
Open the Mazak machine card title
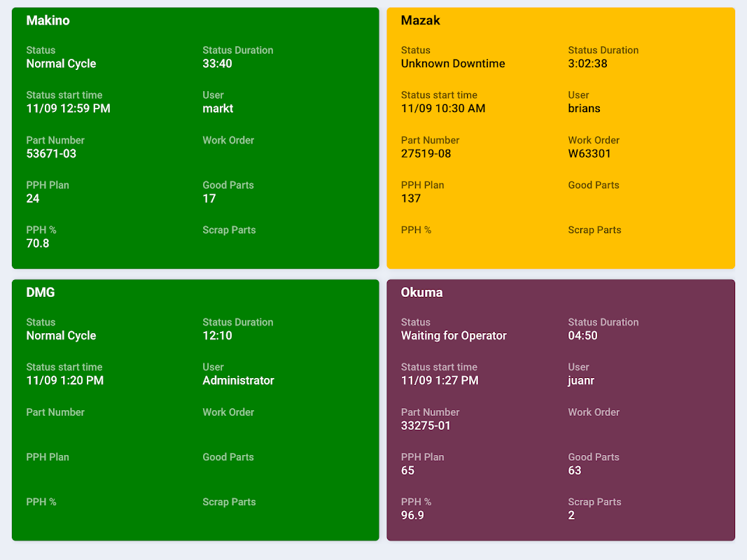coord(420,20)
